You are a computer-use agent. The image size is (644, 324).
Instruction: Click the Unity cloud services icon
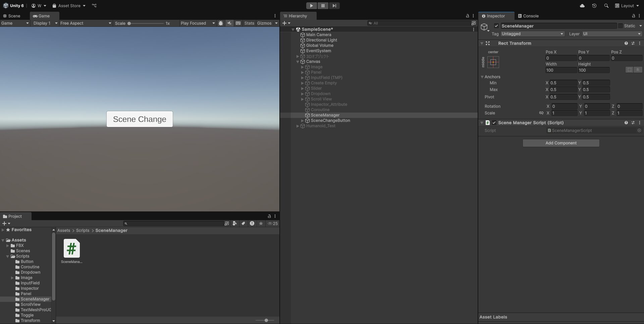pos(582,6)
